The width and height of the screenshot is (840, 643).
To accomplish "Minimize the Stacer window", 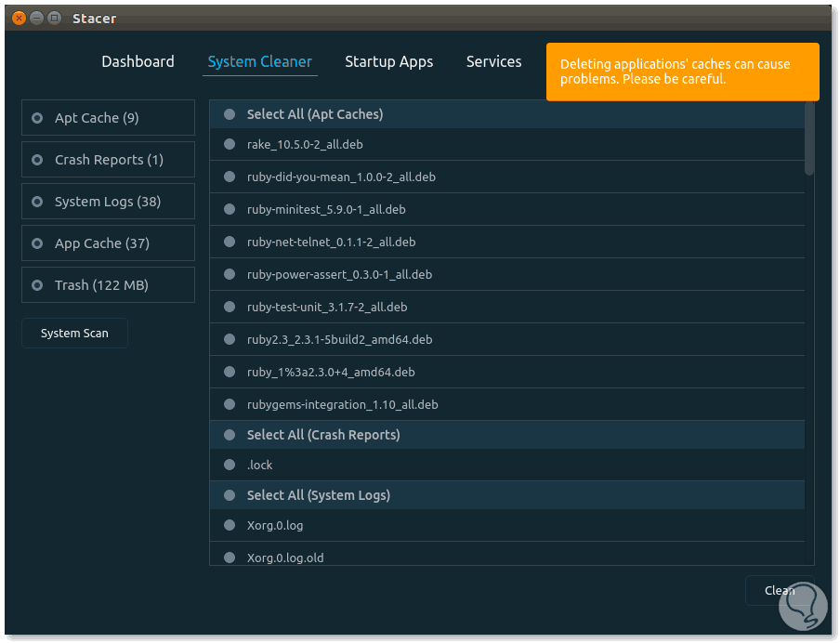I will click(x=36, y=18).
